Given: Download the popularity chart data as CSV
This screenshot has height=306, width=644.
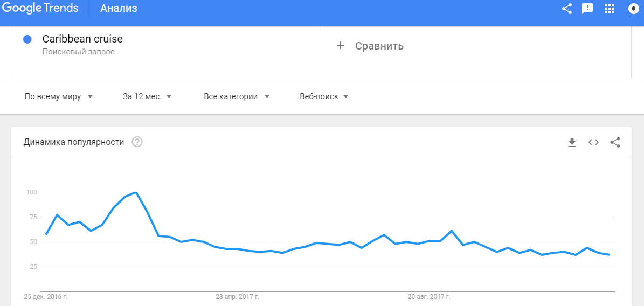Looking at the screenshot, I should pos(572,143).
